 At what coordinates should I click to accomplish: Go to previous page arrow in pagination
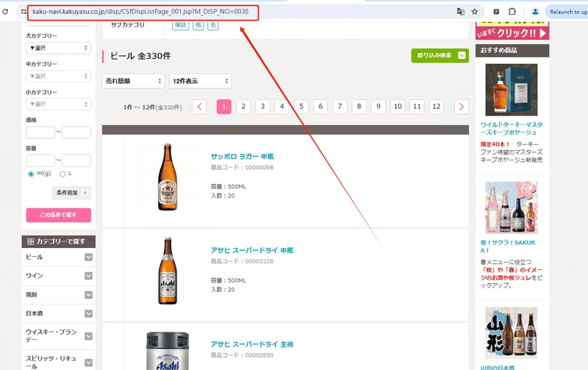tap(199, 107)
